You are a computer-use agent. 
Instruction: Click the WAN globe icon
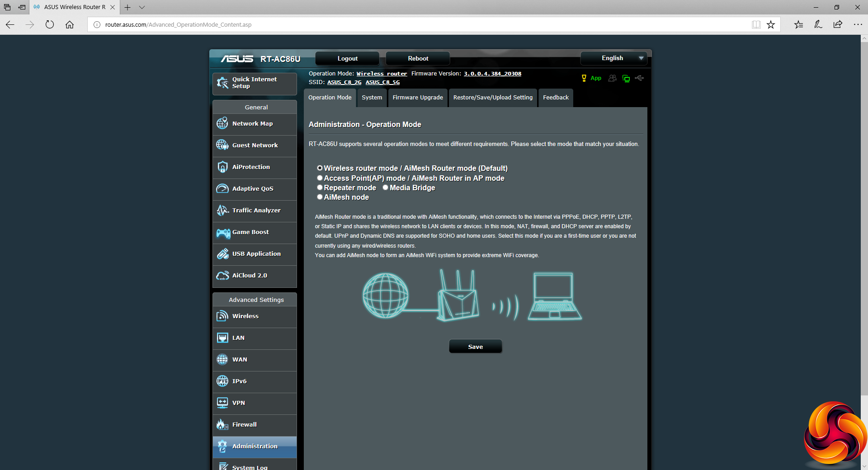pyautogui.click(x=222, y=359)
